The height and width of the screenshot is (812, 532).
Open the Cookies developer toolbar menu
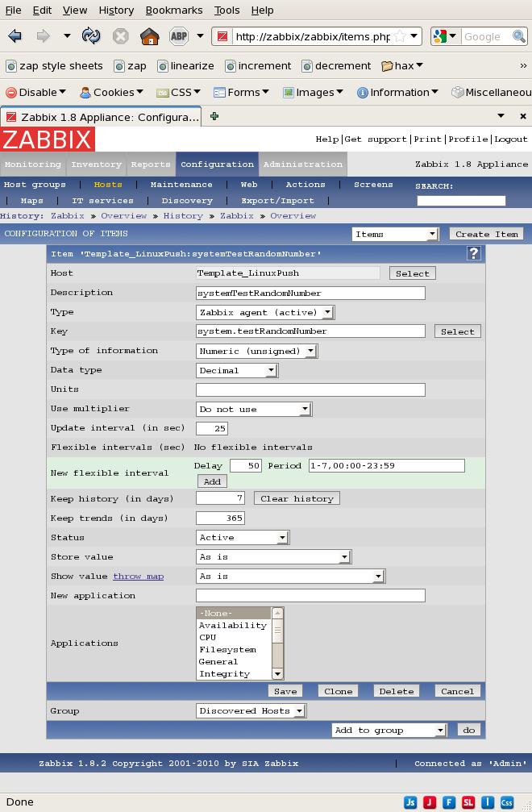click(x=111, y=92)
